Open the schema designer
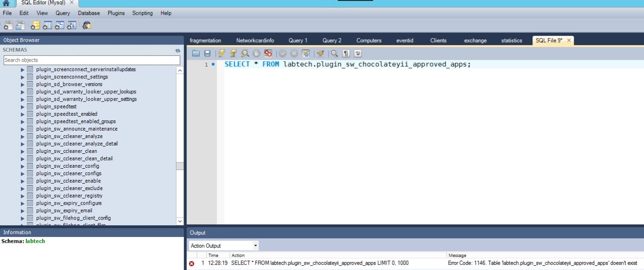 (71, 26)
